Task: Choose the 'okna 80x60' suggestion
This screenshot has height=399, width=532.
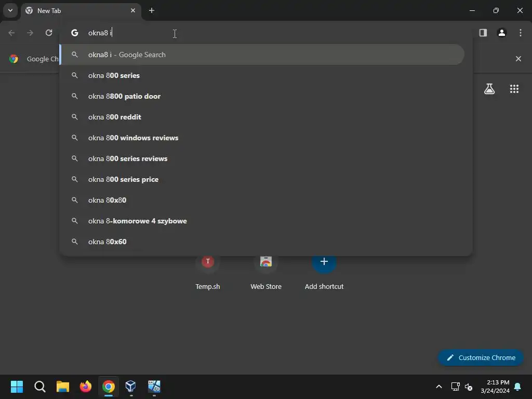Action: coord(262,242)
